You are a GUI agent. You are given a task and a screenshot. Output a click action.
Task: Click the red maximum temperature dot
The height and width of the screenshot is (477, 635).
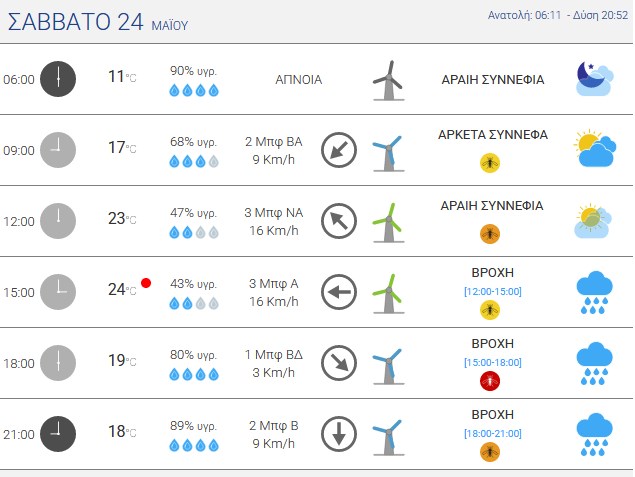click(x=146, y=283)
